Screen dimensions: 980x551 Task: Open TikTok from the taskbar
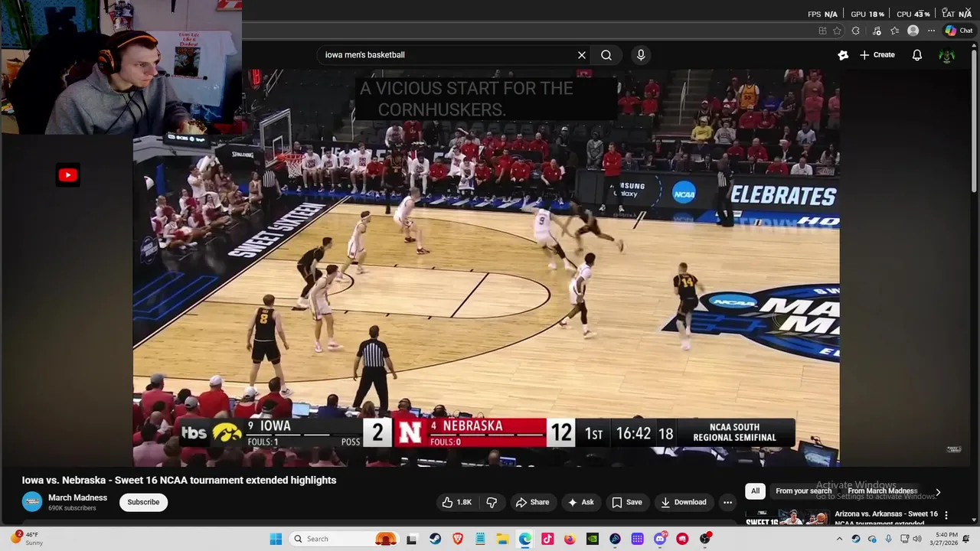547,539
